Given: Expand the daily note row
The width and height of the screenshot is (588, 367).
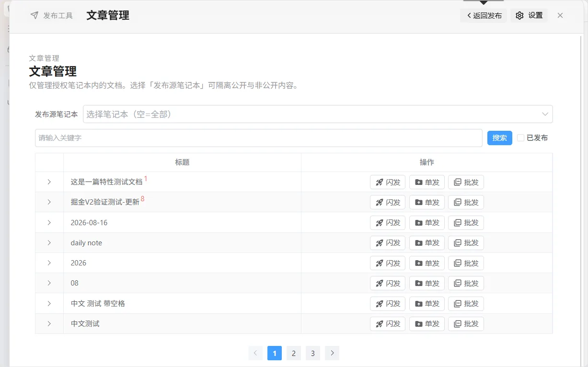Looking at the screenshot, I should coord(49,243).
